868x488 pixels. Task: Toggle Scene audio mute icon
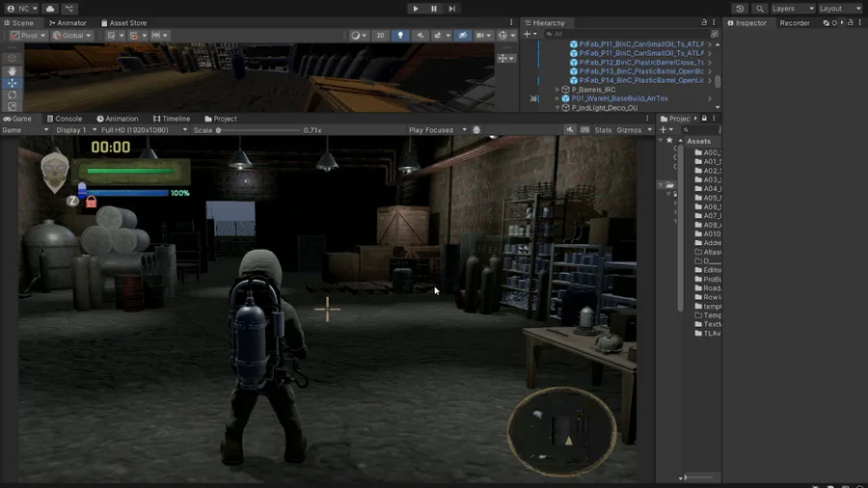point(420,36)
